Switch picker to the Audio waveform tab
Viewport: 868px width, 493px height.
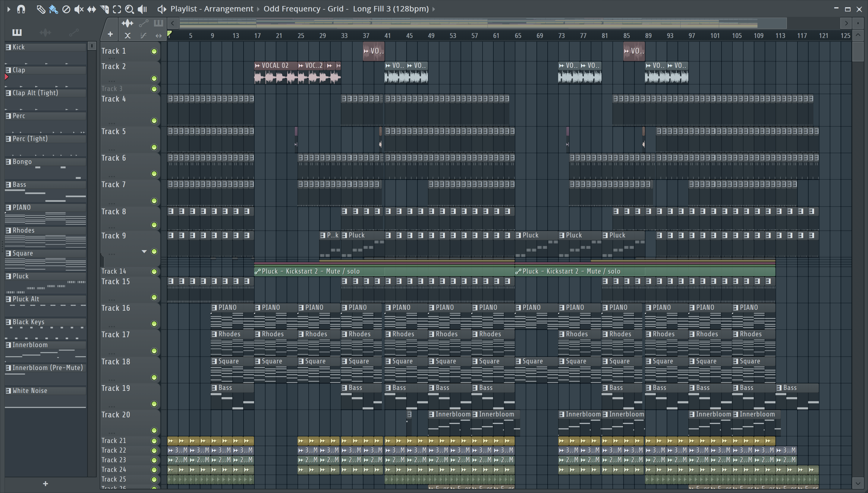46,32
